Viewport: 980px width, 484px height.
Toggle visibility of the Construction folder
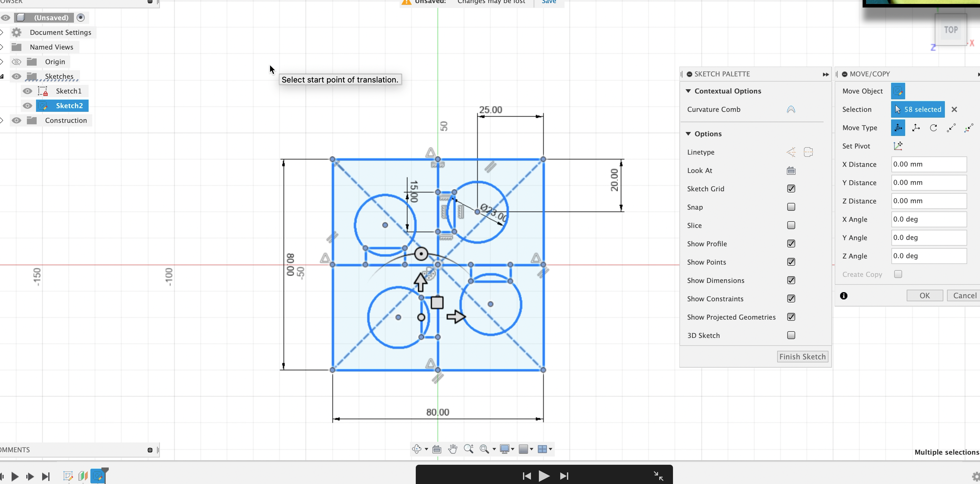pyautogui.click(x=16, y=121)
